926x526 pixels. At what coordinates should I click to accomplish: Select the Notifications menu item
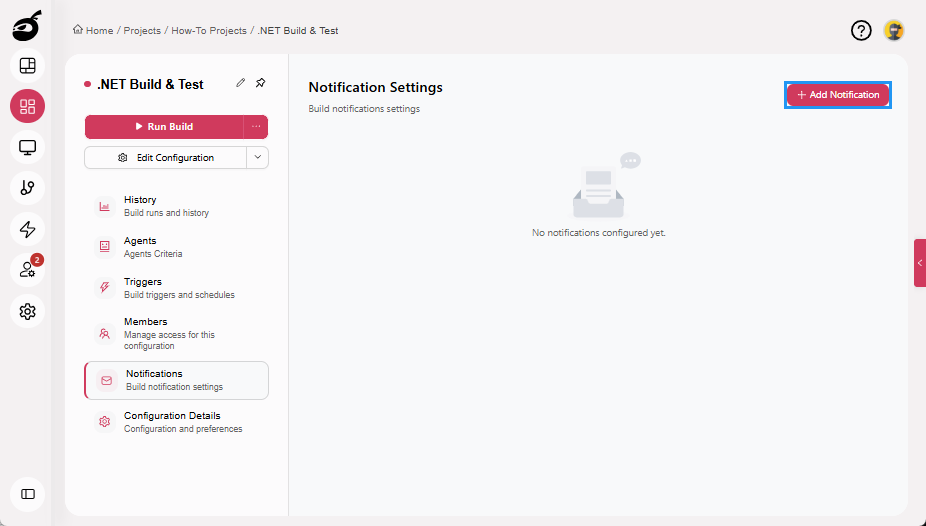tap(177, 381)
